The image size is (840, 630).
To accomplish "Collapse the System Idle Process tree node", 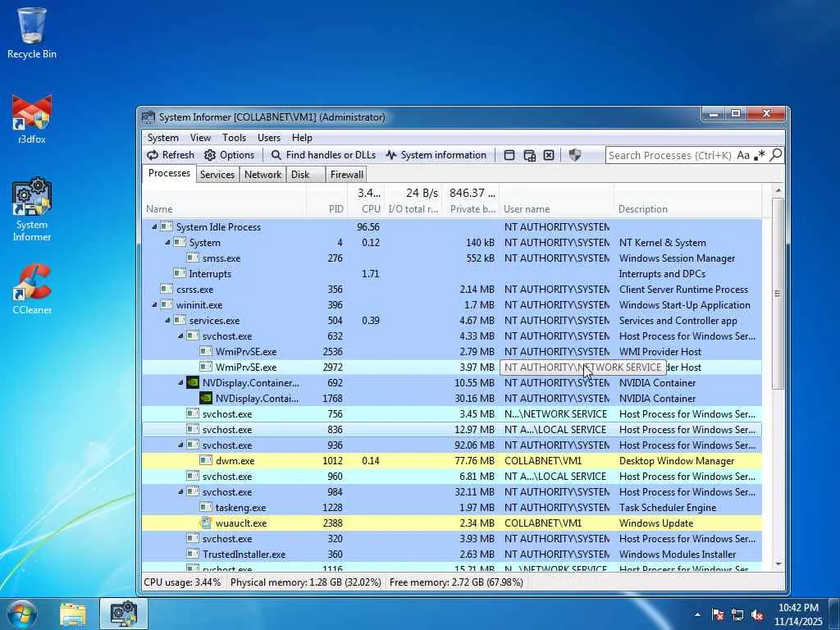I will pos(154,226).
